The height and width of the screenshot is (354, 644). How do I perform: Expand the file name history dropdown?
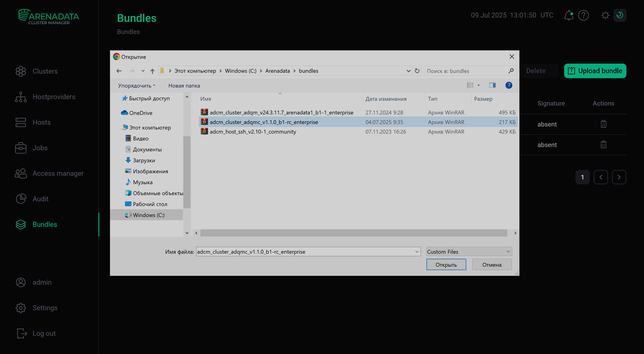click(x=417, y=252)
